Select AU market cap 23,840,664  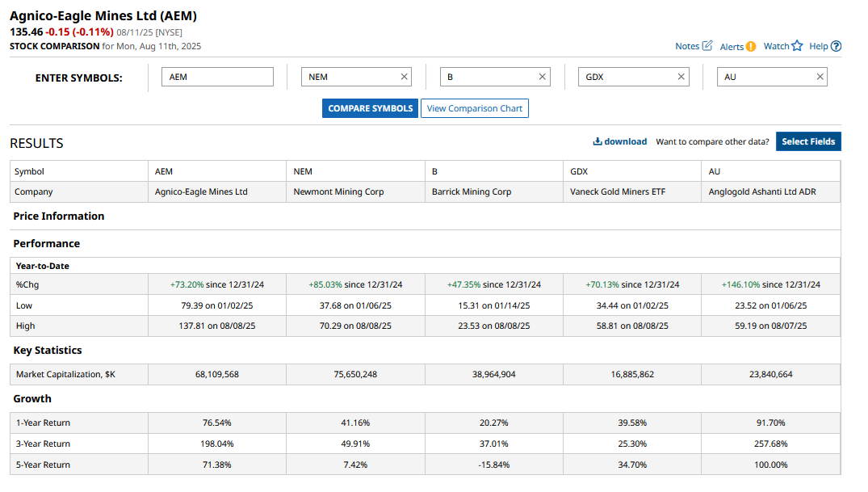click(x=770, y=375)
